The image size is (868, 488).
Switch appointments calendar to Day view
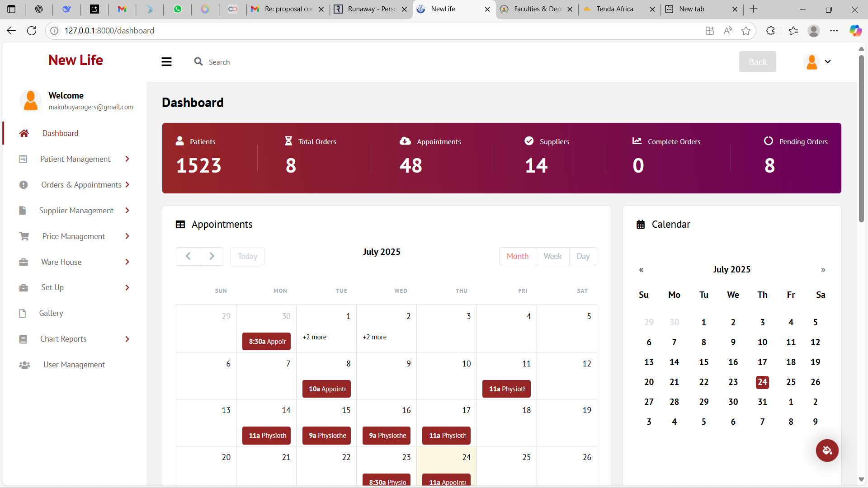[583, 256]
